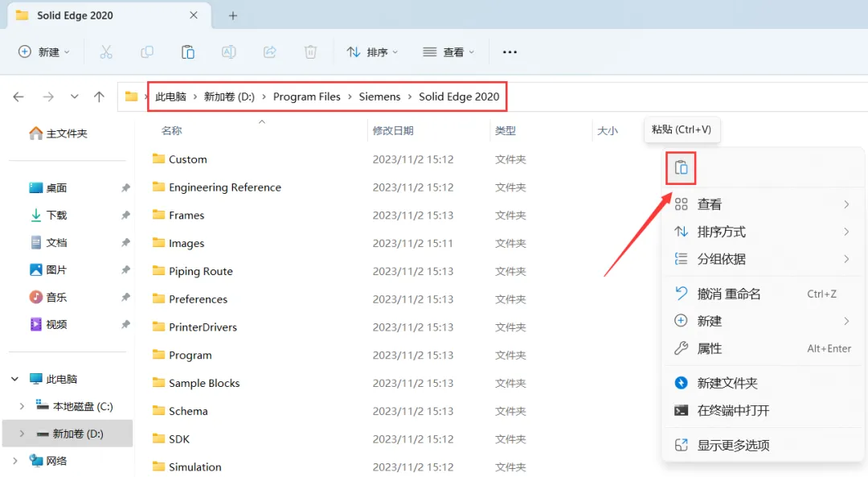Viewport: 868px width, 477px height.
Task: Click the pin icon next to 音乐
Action: (125, 297)
